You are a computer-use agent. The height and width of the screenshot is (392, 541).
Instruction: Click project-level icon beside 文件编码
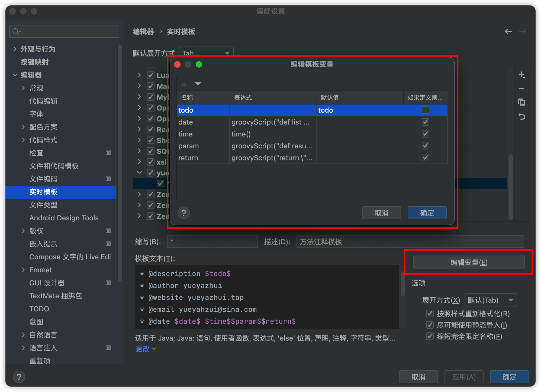[108, 179]
